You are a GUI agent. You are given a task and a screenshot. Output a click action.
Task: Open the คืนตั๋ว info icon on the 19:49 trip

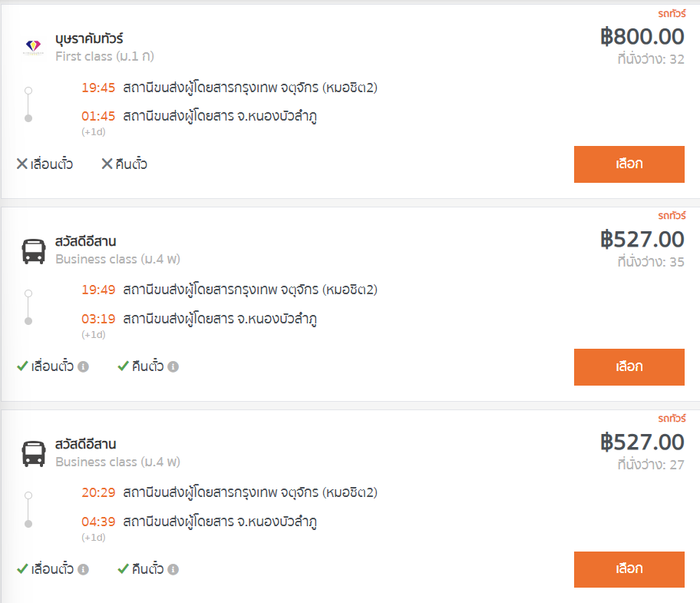pyautogui.click(x=173, y=366)
